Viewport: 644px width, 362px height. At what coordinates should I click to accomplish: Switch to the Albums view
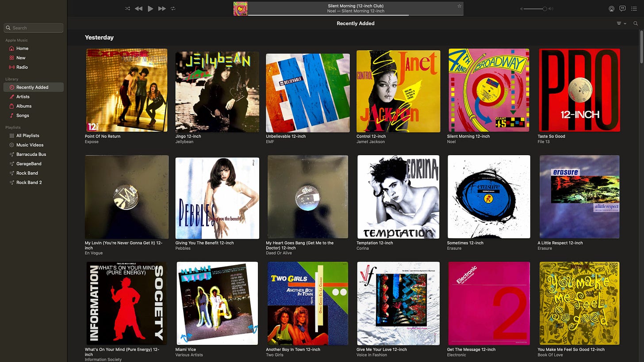(24, 106)
